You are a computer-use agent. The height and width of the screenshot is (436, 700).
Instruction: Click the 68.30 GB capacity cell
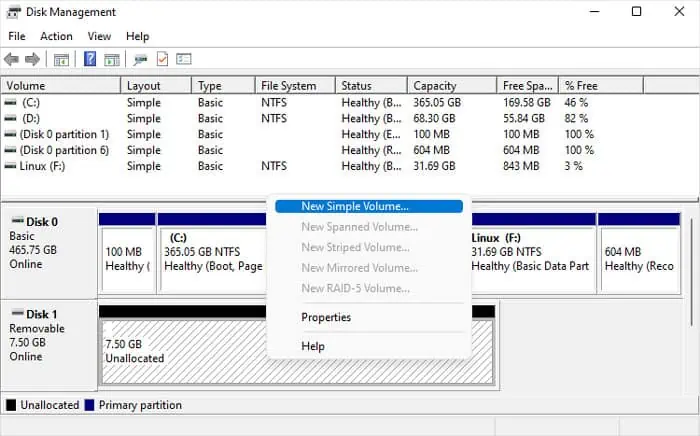(434, 118)
